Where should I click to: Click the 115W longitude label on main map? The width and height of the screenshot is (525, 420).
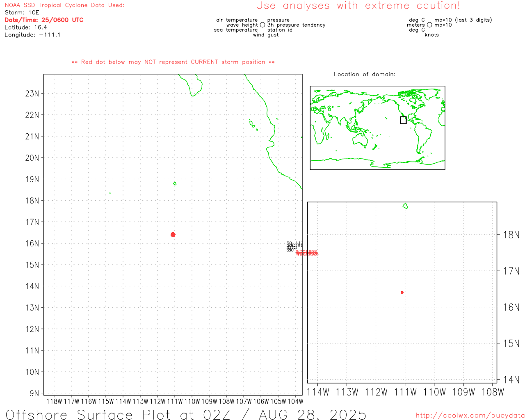pyautogui.click(x=106, y=401)
